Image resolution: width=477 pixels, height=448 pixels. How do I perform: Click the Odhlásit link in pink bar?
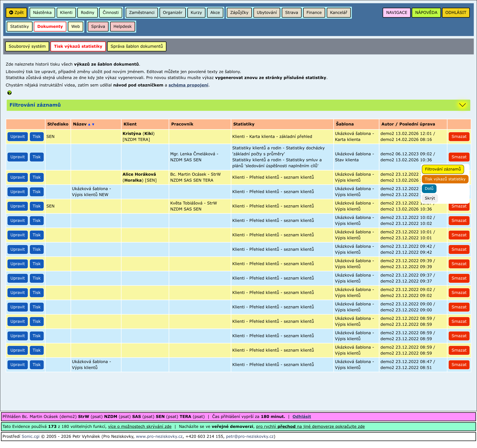[x=301, y=416]
